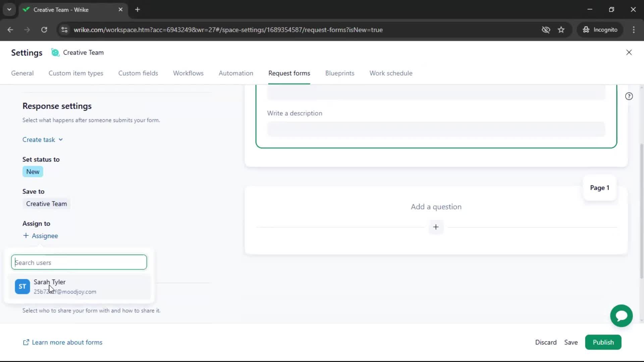This screenshot has width=644, height=362.
Task: Click the Creative Team space icon
Action: pos(55,53)
